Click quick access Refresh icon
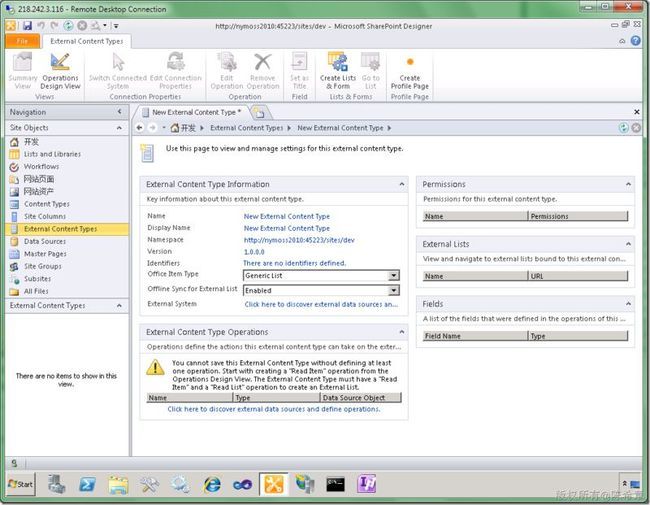Viewport: 650px width, 505px height. pos(68,26)
